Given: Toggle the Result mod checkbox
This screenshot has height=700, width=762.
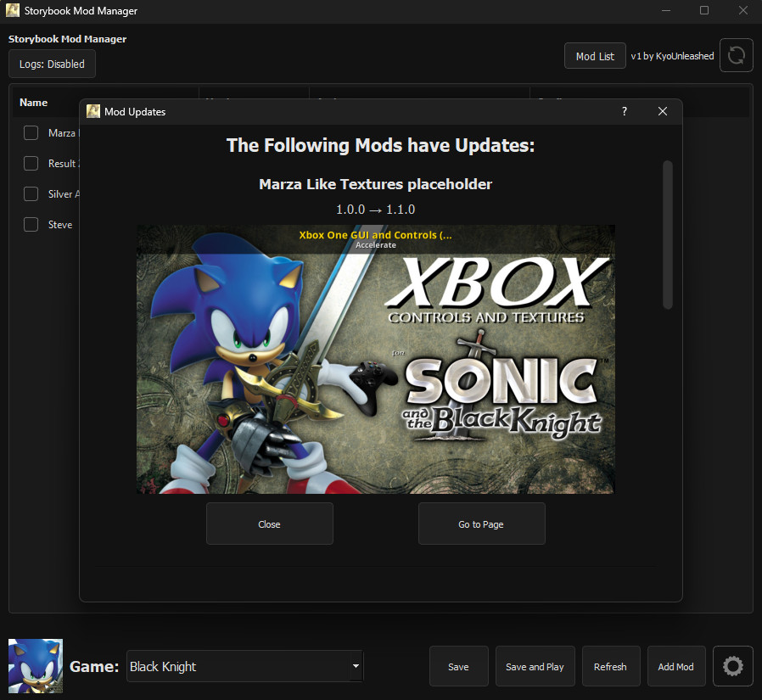Looking at the screenshot, I should 31,163.
